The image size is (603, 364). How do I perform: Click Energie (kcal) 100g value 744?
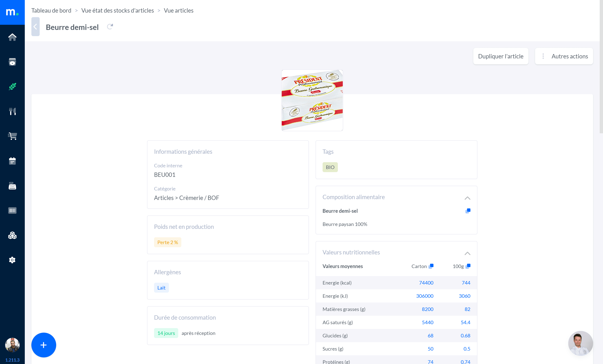point(466,282)
